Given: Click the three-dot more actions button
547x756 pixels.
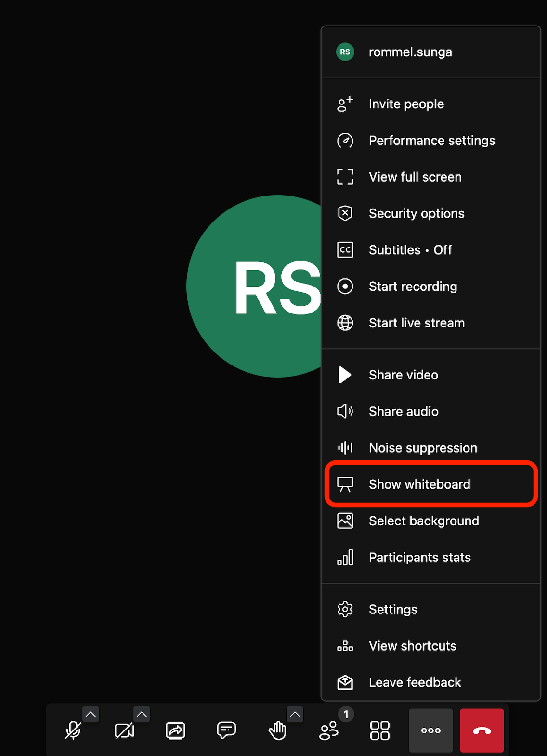Looking at the screenshot, I should point(430,730).
